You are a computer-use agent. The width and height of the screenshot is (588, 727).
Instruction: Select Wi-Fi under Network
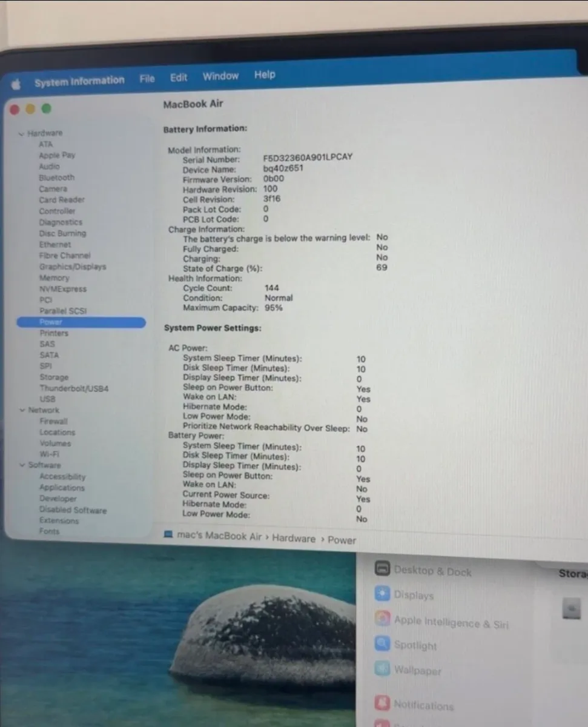pos(50,454)
